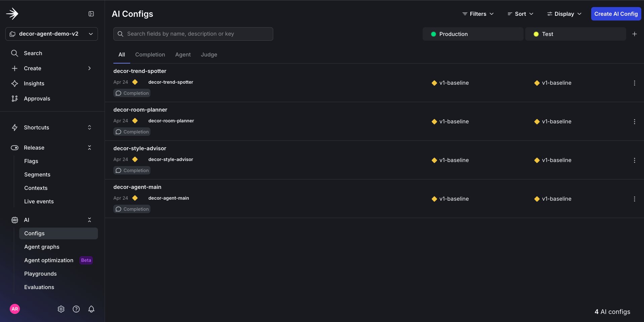
Task: Click the LaunchDarkly arrow logo
Action: [12, 14]
